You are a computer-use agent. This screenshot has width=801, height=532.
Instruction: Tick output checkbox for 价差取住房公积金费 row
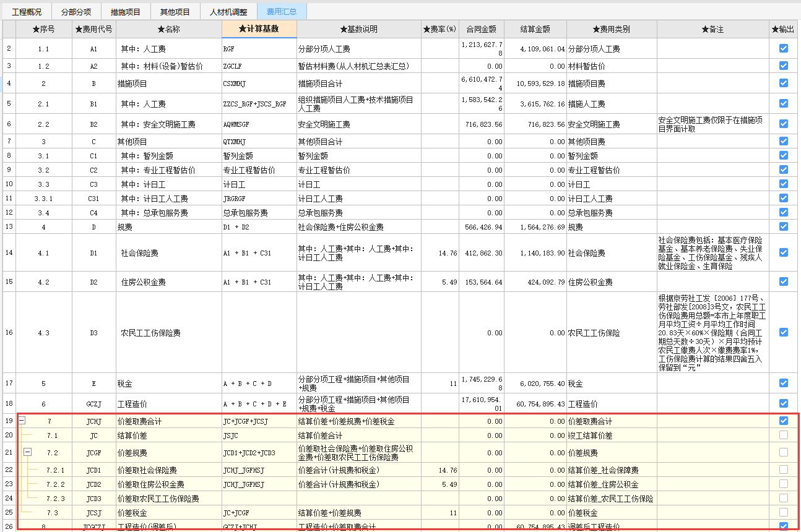tap(784, 484)
